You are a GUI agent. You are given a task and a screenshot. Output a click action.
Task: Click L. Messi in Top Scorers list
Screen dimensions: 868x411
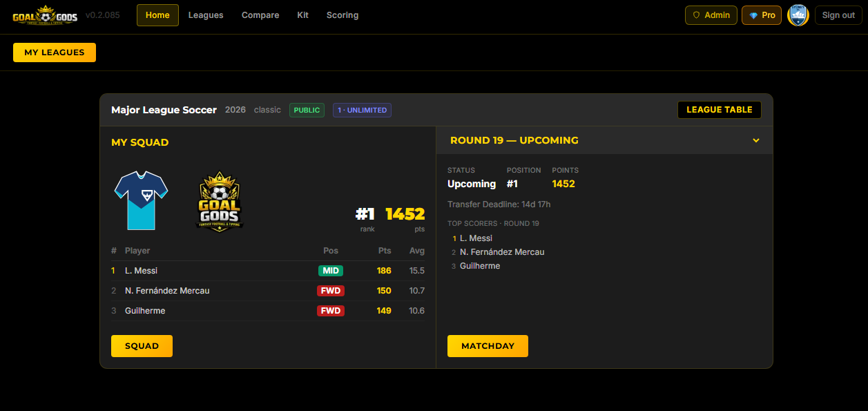tap(476, 238)
